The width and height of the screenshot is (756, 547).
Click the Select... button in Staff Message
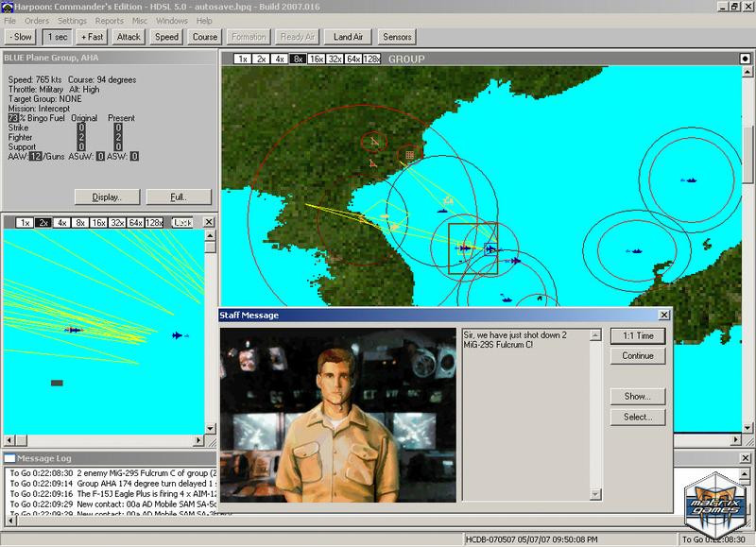coord(638,417)
